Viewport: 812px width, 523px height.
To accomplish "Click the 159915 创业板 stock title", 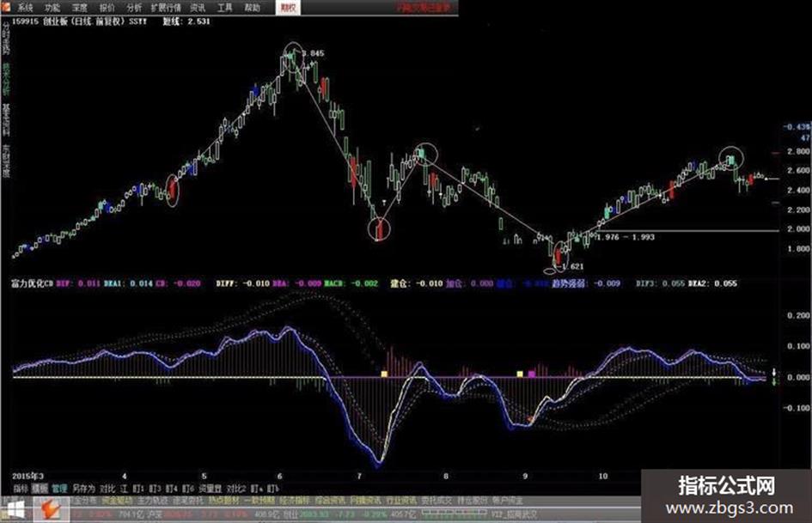I will tap(79, 21).
